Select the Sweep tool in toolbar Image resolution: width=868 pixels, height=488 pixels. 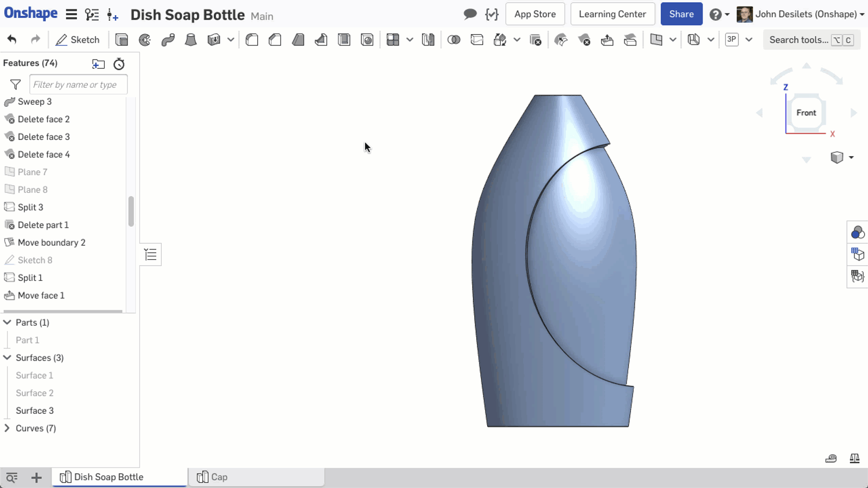(168, 40)
